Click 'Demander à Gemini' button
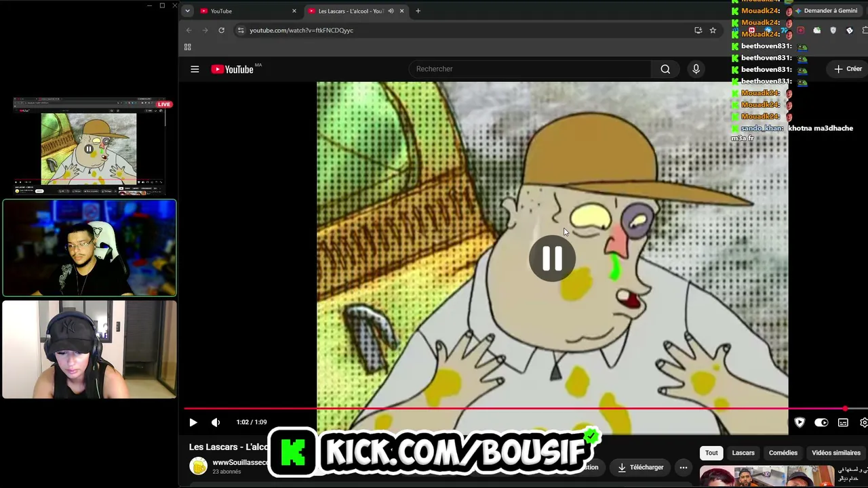868x488 pixels. [826, 11]
